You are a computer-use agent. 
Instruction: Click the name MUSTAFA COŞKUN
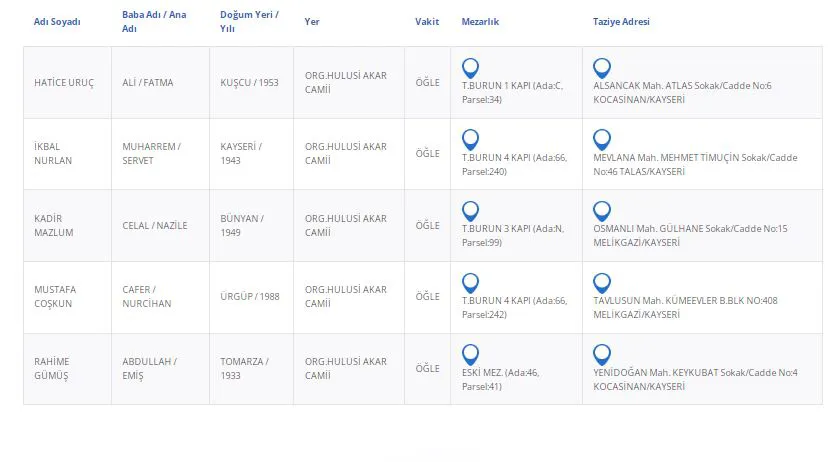(x=55, y=296)
